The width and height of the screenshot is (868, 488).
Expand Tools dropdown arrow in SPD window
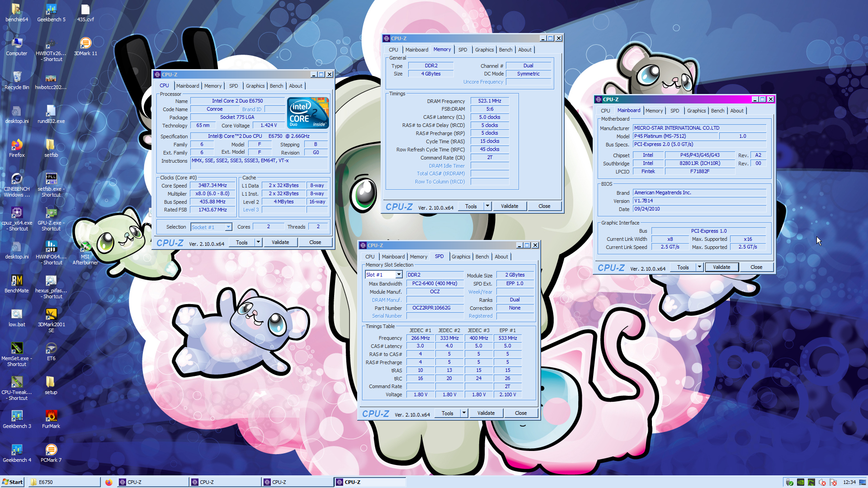coord(464,413)
